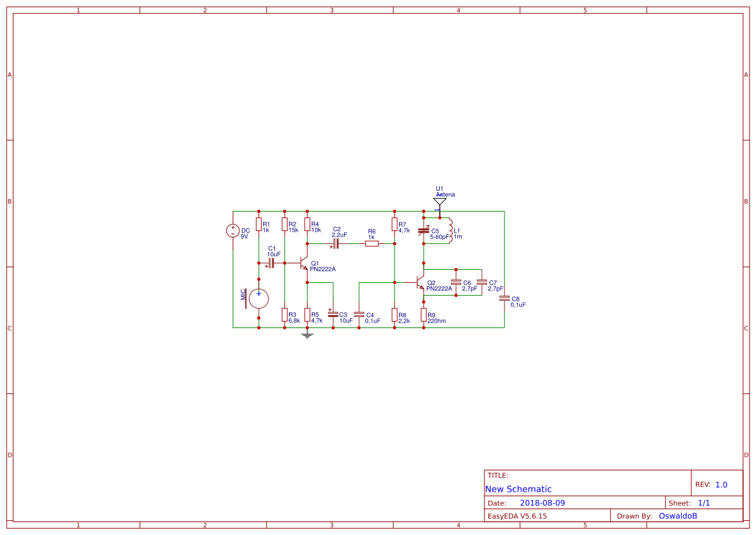Image resolution: width=756 pixels, height=535 pixels.
Task: Click the Drawn By name OswaldoB
Action: pyautogui.click(x=678, y=516)
